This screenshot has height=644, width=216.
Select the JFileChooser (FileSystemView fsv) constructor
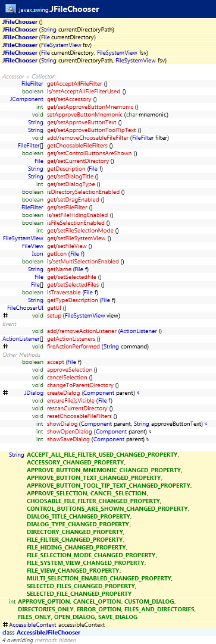pos(47,45)
